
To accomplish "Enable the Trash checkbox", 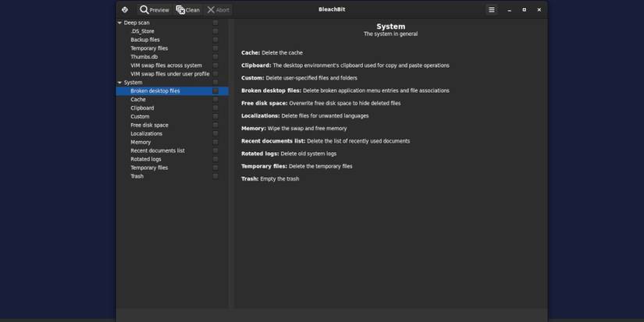I will 215,176.
